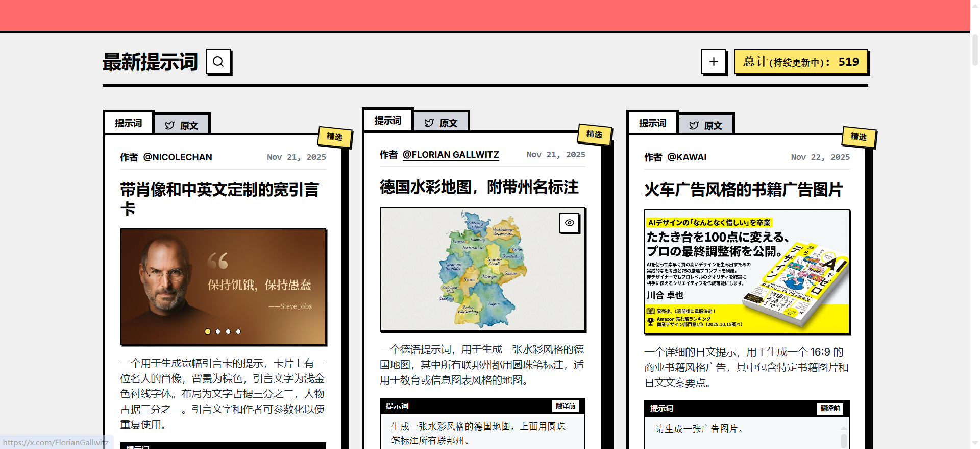Select first carousel dot on quote card image
The image size is (980, 449).
tap(208, 332)
